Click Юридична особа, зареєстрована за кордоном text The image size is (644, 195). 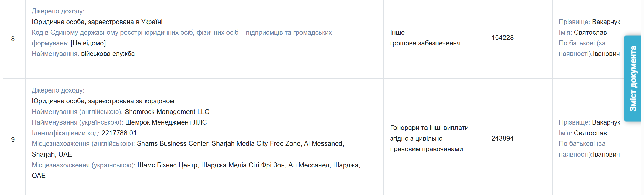[x=103, y=101]
